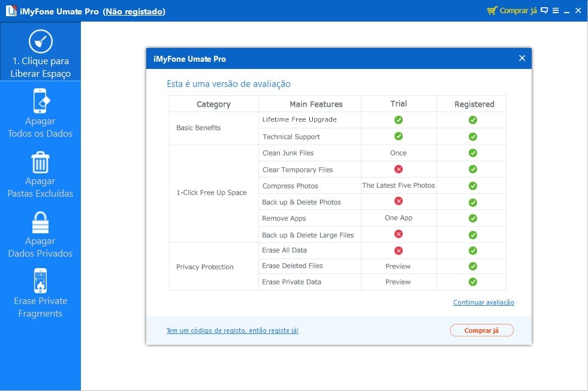Open the hamburger menu in title bar
The width and height of the screenshot is (588, 391).
(556, 11)
